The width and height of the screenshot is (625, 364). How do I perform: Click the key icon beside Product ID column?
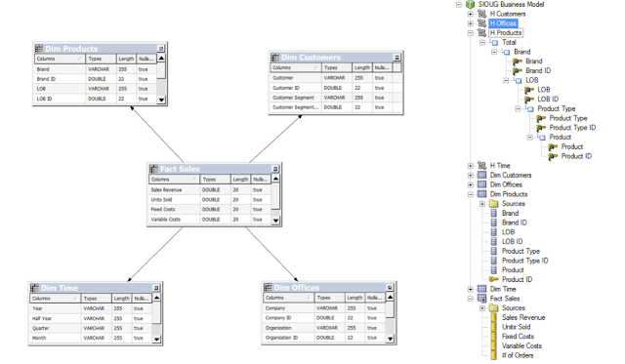494,279
